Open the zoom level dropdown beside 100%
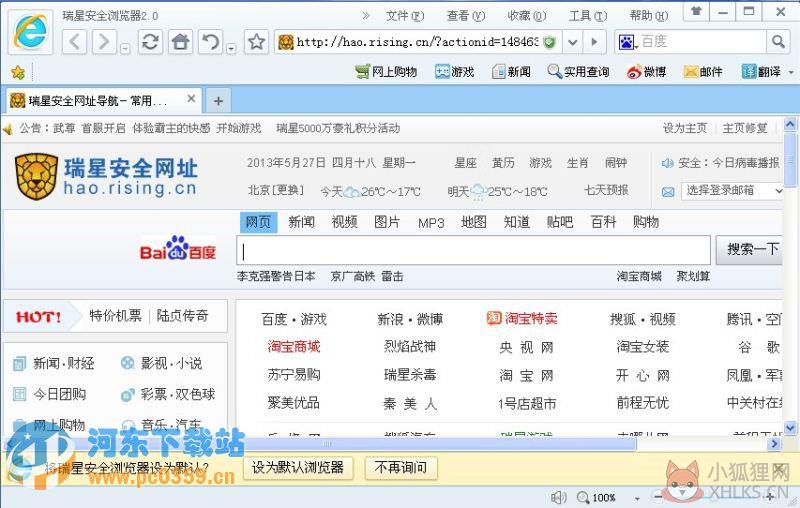 click(637, 498)
